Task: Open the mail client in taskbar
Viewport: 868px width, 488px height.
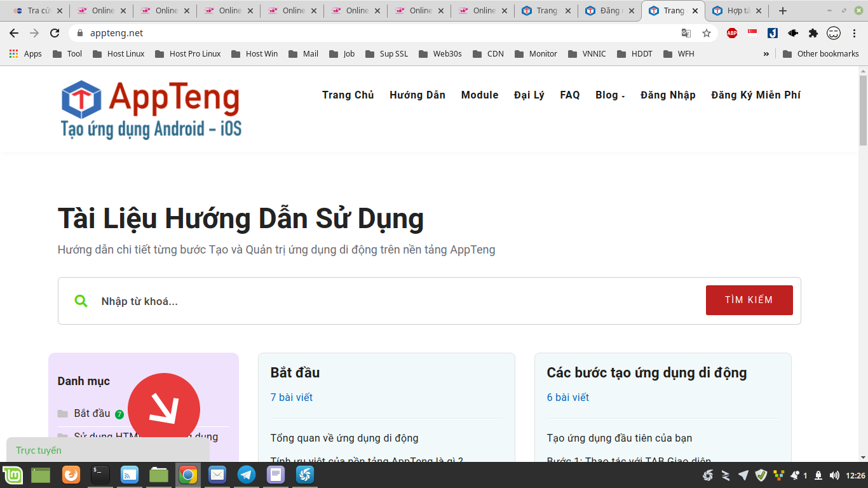Action: coord(217,475)
